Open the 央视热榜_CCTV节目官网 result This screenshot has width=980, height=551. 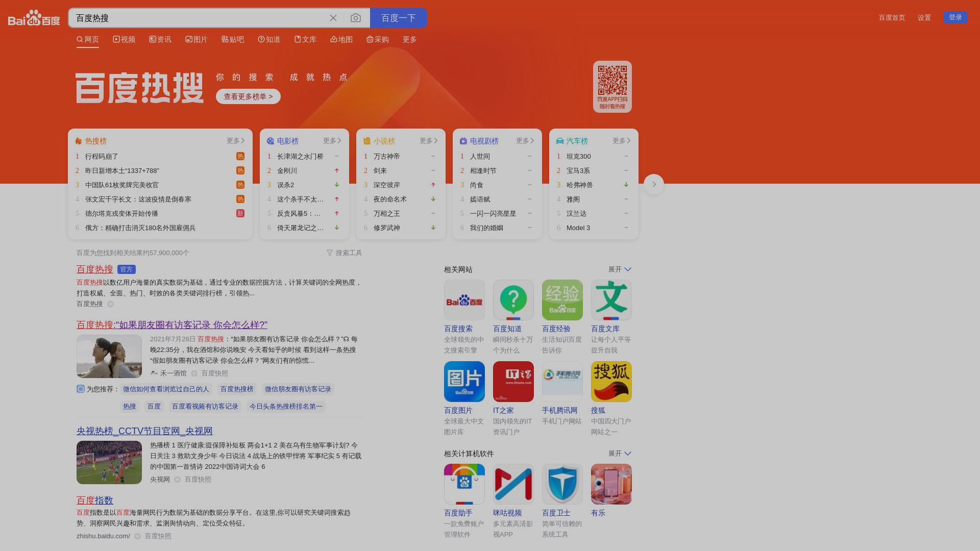pyautogui.click(x=144, y=431)
